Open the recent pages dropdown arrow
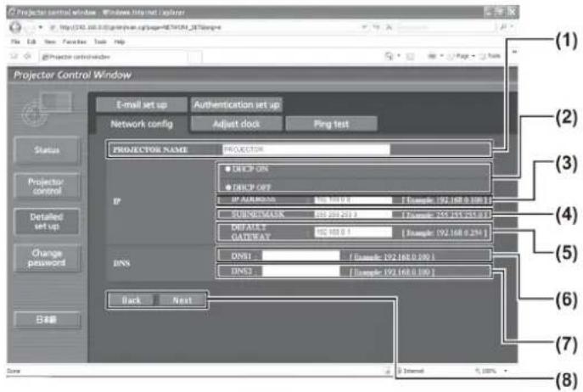 point(41,27)
